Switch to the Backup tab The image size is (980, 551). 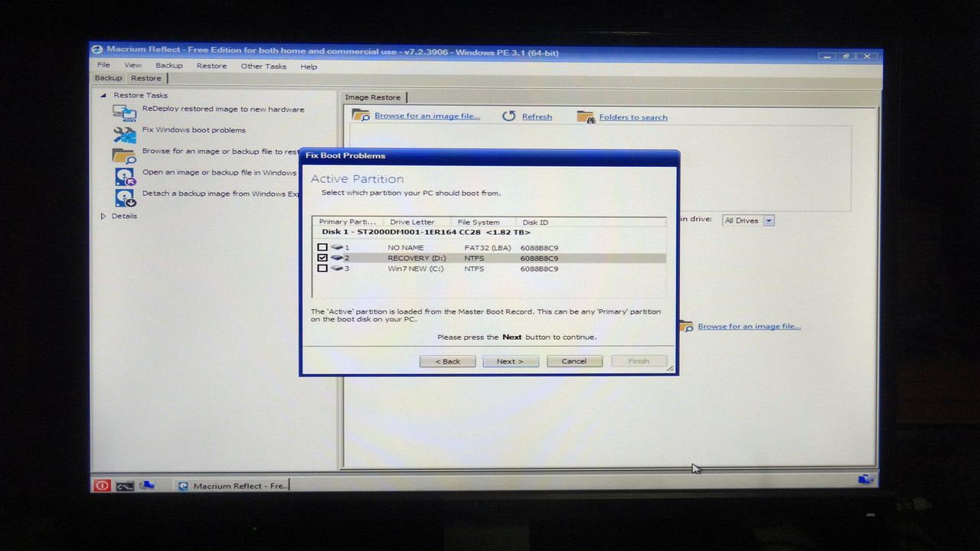click(x=108, y=78)
